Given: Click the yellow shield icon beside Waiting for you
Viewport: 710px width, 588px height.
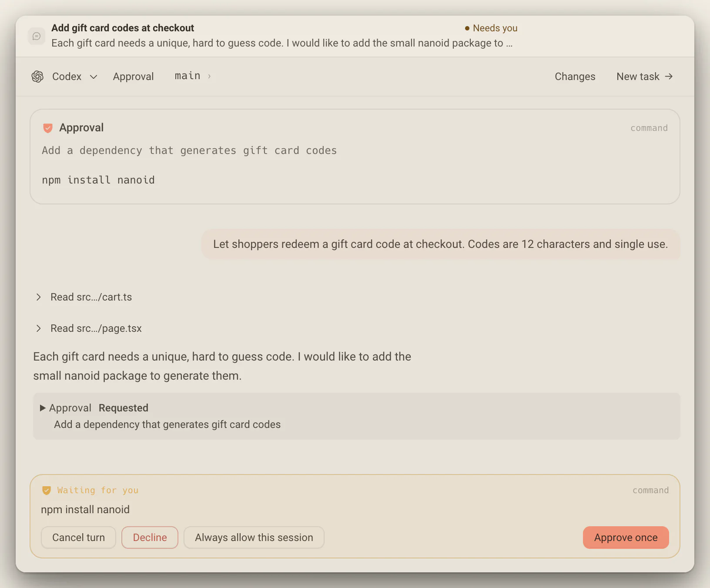Looking at the screenshot, I should click(x=47, y=491).
